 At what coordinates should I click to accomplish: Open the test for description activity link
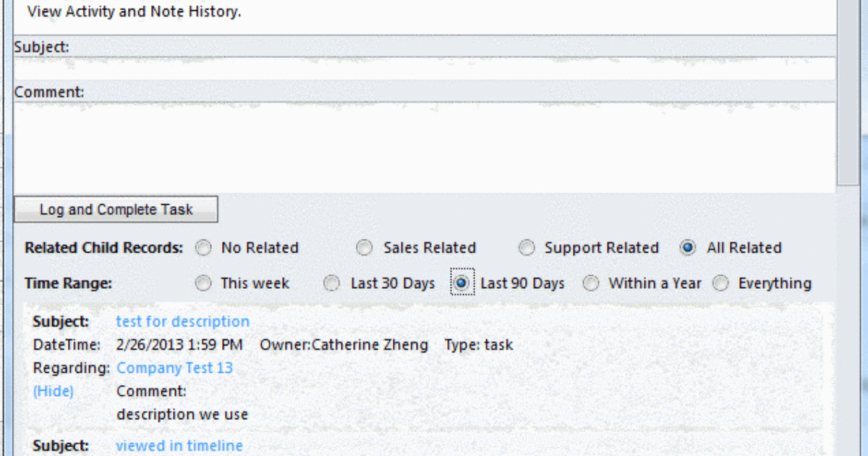182,321
